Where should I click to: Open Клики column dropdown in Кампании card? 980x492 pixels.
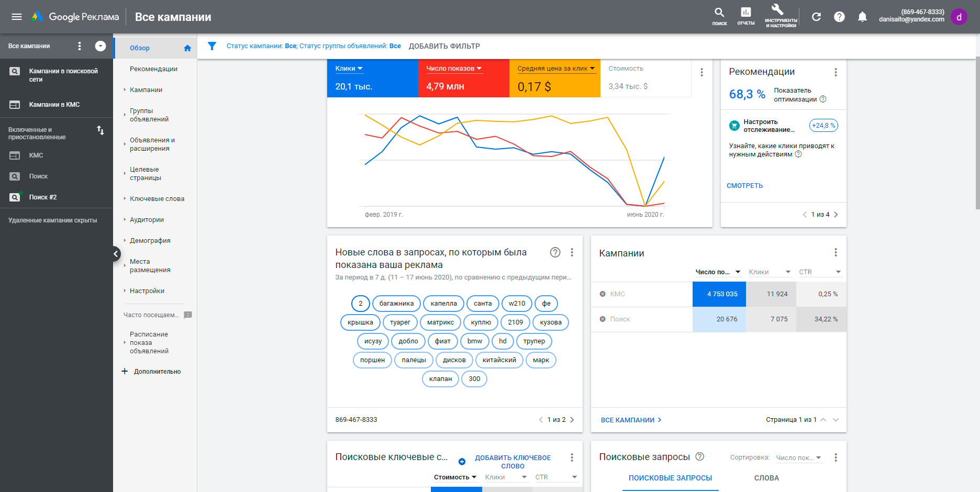tap(770, 272)
